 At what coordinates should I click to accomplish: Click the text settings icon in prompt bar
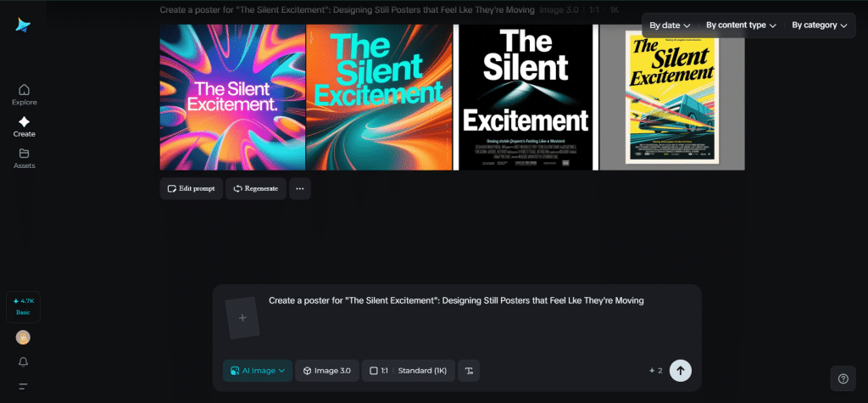coord(469,371)
